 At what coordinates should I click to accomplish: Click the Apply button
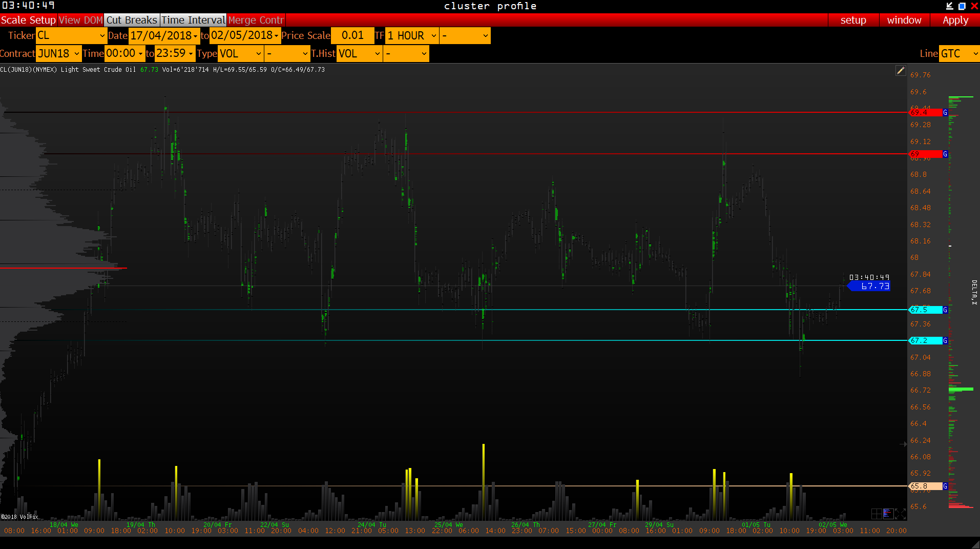click(x=955, y=20)
